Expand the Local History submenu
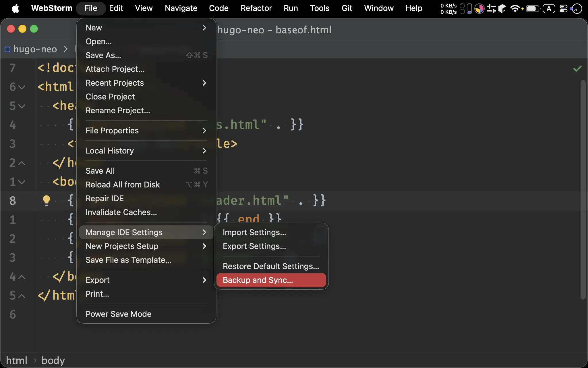 [146, 151]
